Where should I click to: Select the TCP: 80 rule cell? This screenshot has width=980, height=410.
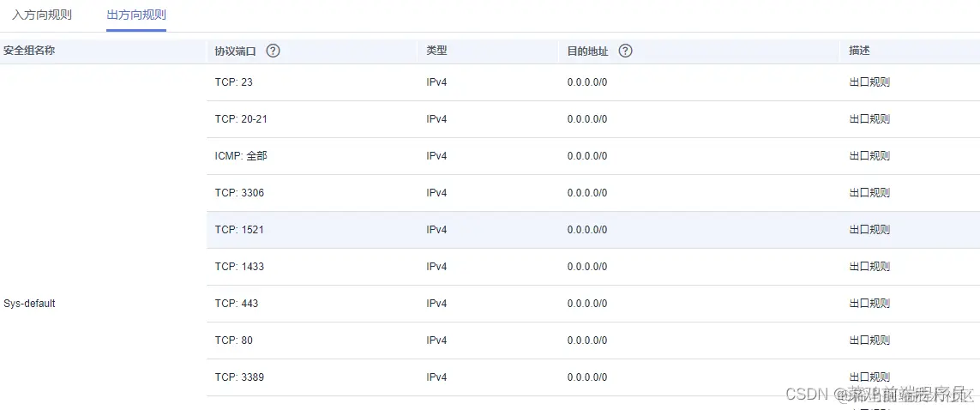tap(234, 340)
